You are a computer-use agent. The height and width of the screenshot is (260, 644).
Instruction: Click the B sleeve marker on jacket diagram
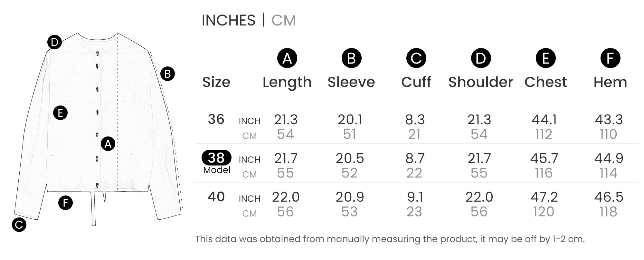point(167,74)
